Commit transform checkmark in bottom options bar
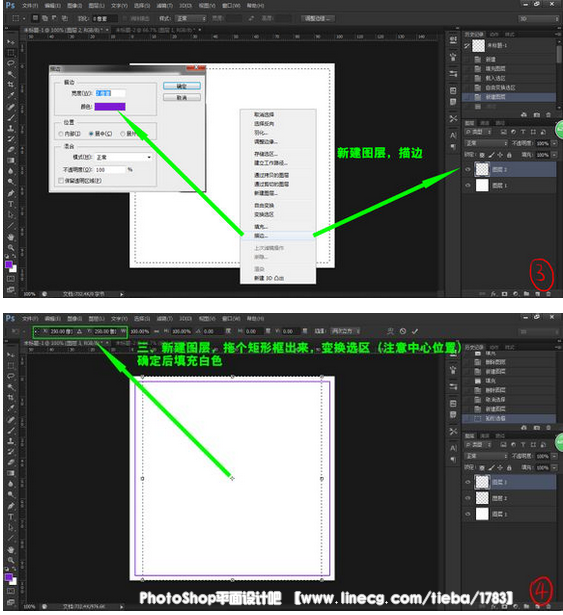Image resolution: width=563 pixels, height=615 pixels. point(415,331)
